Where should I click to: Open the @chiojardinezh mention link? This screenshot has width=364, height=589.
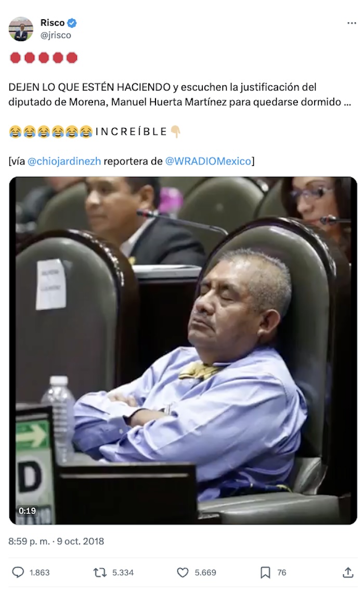[x=64, y=161]
